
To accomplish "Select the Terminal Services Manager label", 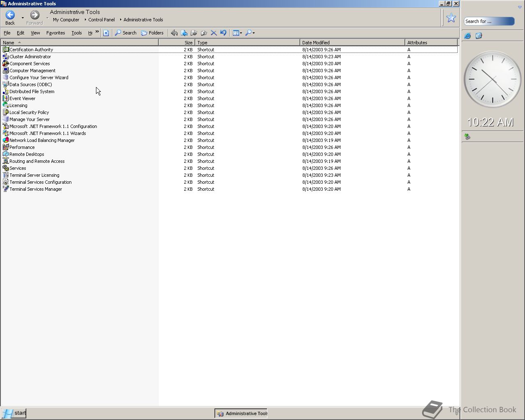I will click(36, 189).
